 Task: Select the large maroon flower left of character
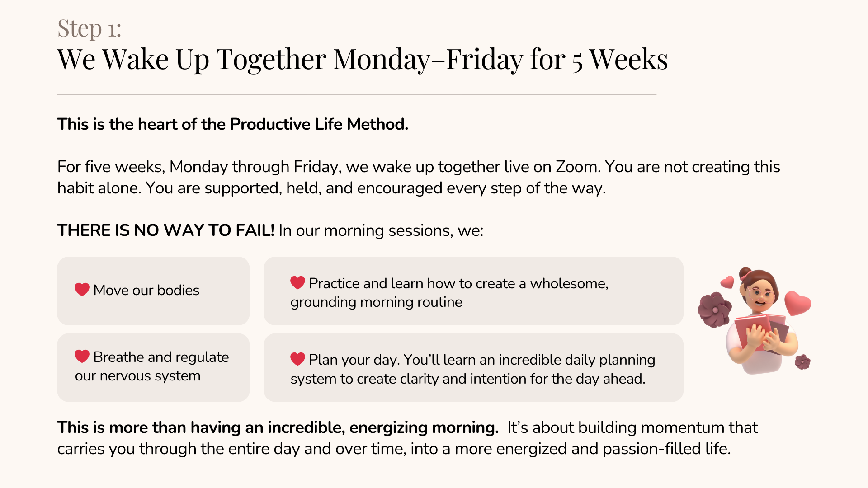tap(714, 310)
